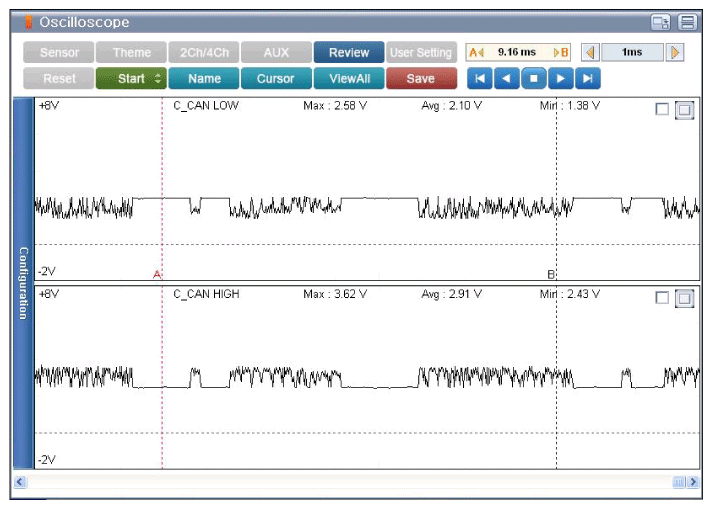Save the captured waveform
Viewport: 712px width, 509px height.
point(420,79)
